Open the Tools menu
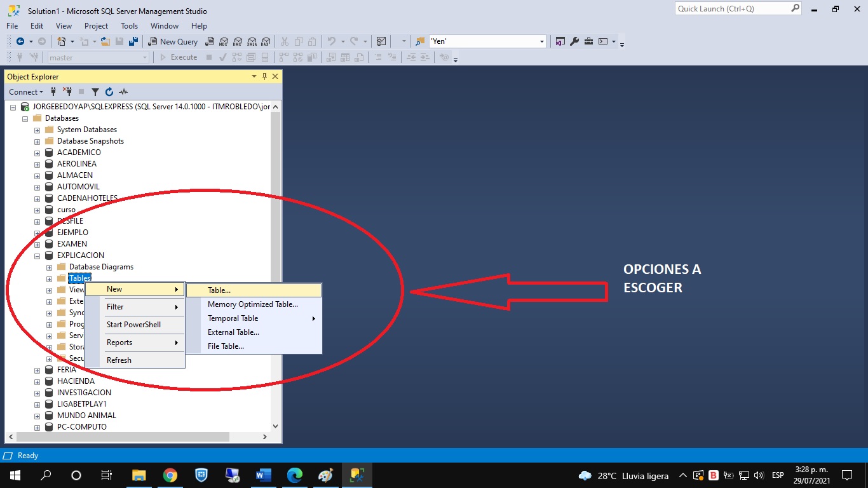 129,26
